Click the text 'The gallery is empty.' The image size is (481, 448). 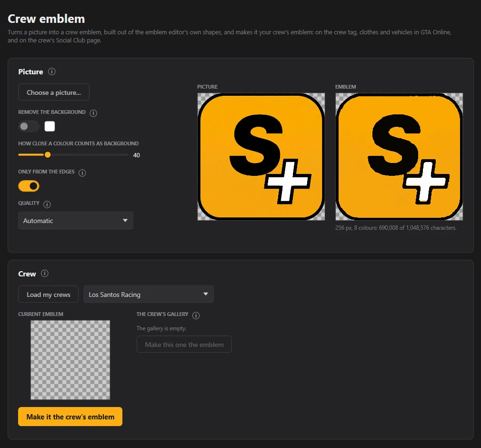pyautogui.click(x=161, y=328)
